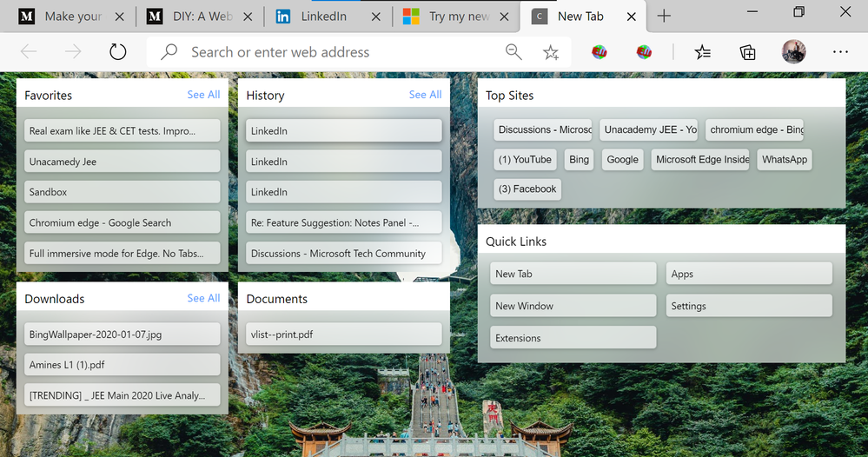Click the Apps quick link

[x=749, y=274]
